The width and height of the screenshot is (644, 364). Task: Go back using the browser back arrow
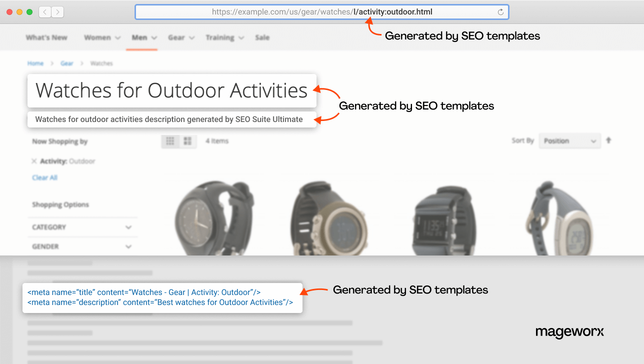tap(44, 11)
